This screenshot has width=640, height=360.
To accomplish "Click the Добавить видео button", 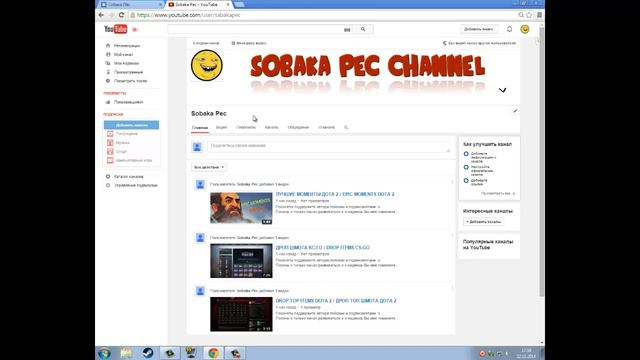I will coord(478,29).
